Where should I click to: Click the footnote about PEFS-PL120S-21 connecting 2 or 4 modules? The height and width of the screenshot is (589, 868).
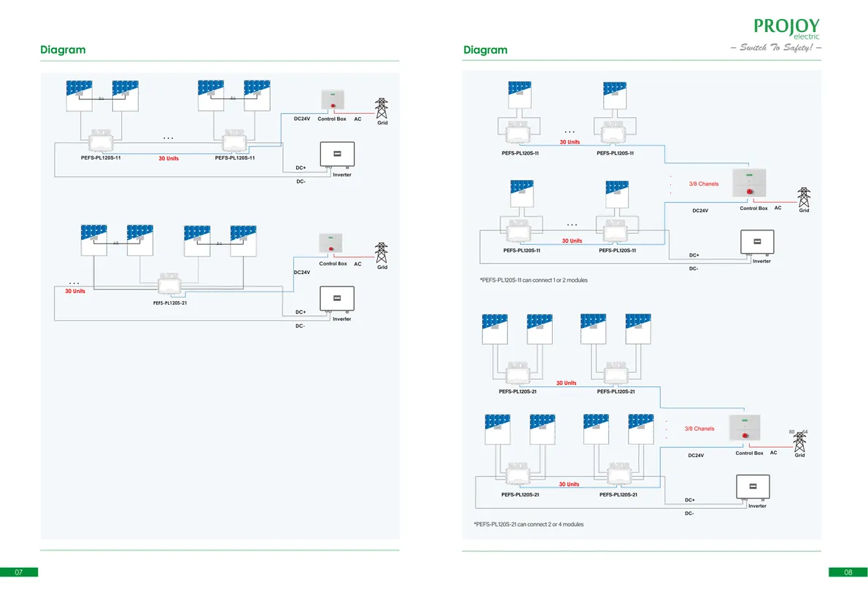point(529,524)
